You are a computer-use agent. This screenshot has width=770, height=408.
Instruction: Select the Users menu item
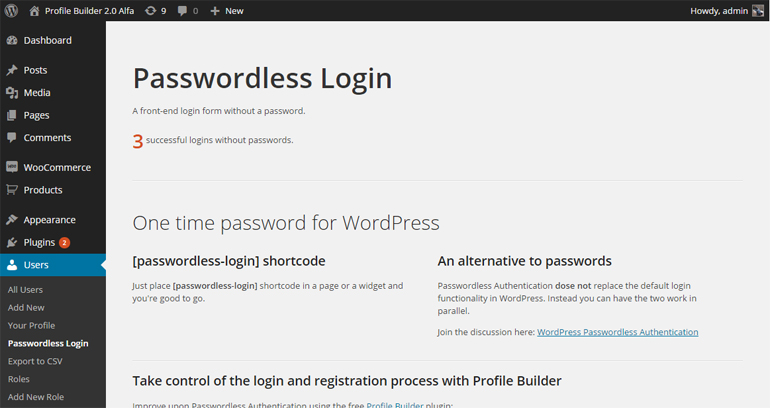[53, 265]
